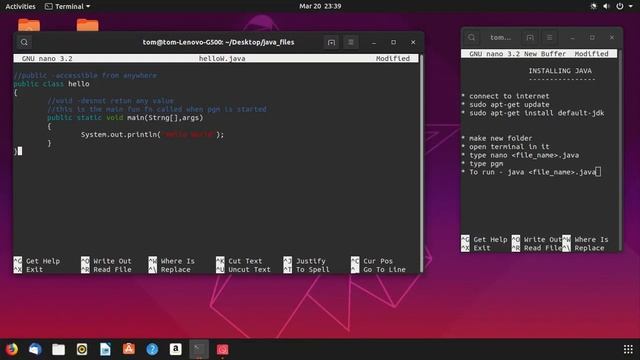Show Applications grid in the dock
Image resolution: width=640 pixels, height=360 pixels.
(628, 349)
